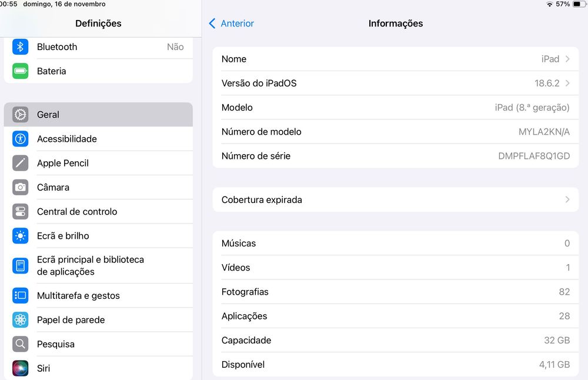Tap the 18.6.2 version value

tap(547, 84)
